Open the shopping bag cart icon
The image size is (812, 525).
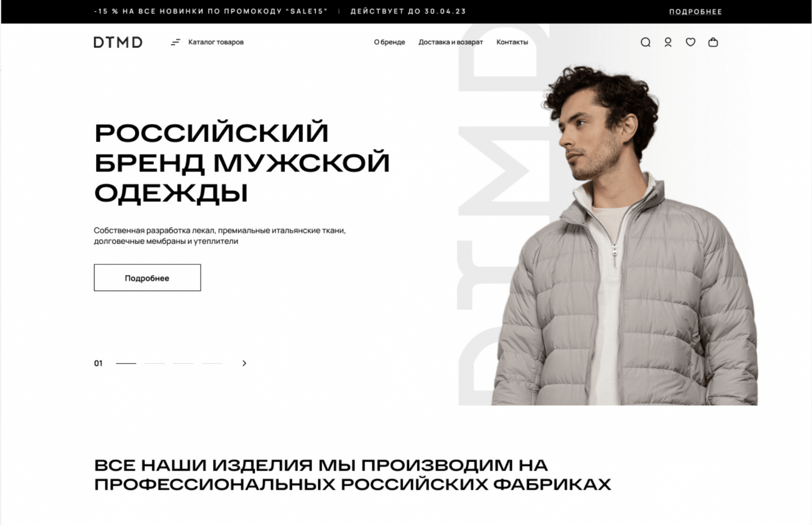713,42
